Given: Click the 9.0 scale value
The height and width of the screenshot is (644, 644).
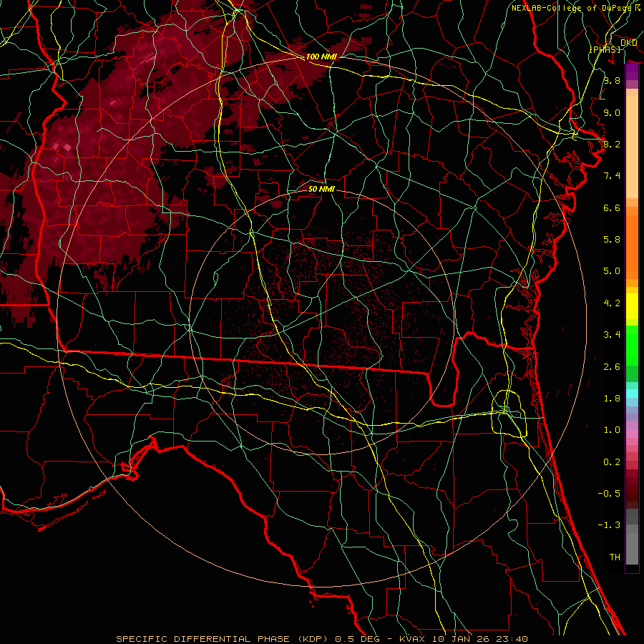Looking at the screenshot, I should pyautogui.click(x=612, y=112).
